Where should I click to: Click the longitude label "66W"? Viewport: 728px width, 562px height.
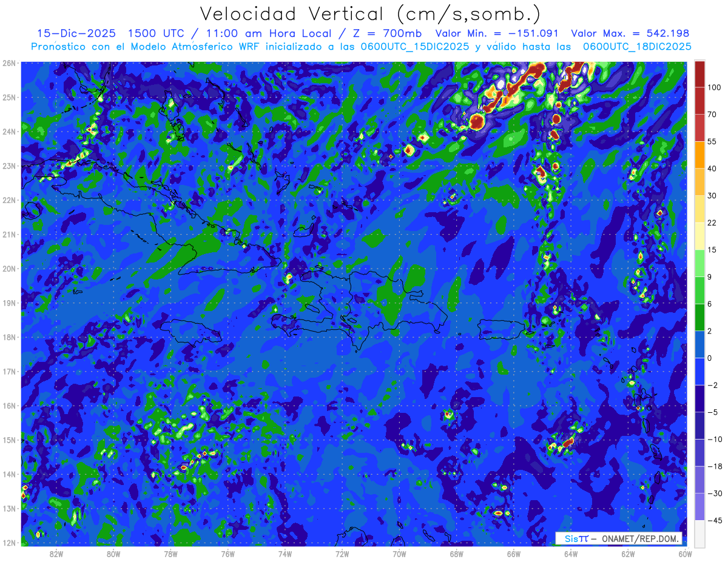[x=514, y=554]
